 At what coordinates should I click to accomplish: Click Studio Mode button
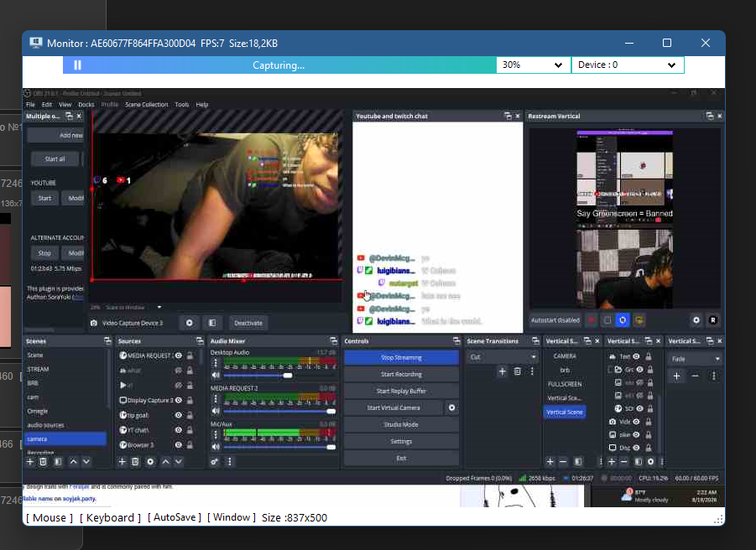tap(401, 425)
